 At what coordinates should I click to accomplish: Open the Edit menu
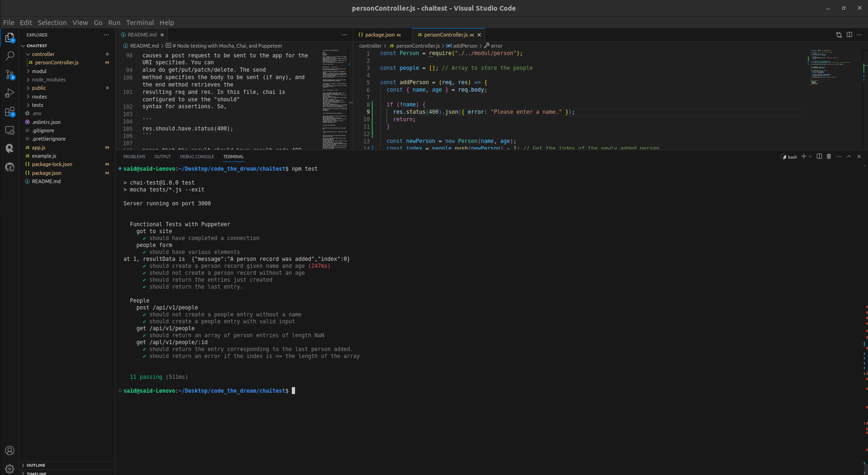pyautogui.click(x=26, y=22)
